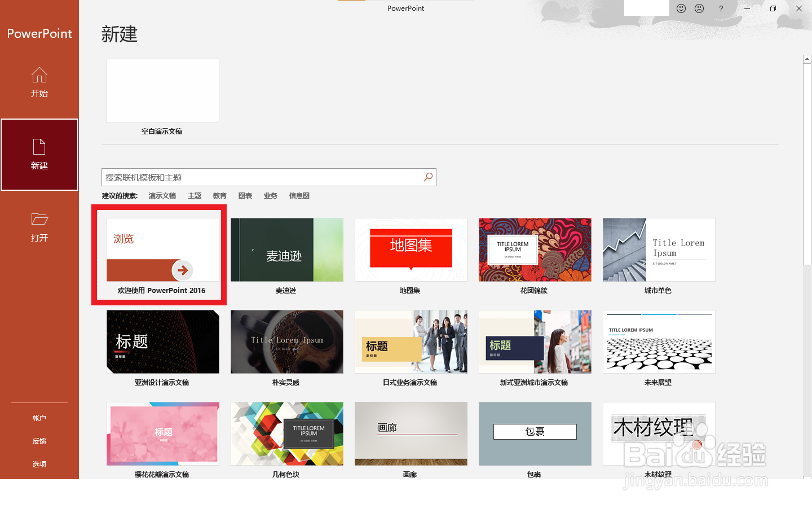The image size is (812, 508).
Task: Search suggested term 信息图
Action: (x=299, y=196)
